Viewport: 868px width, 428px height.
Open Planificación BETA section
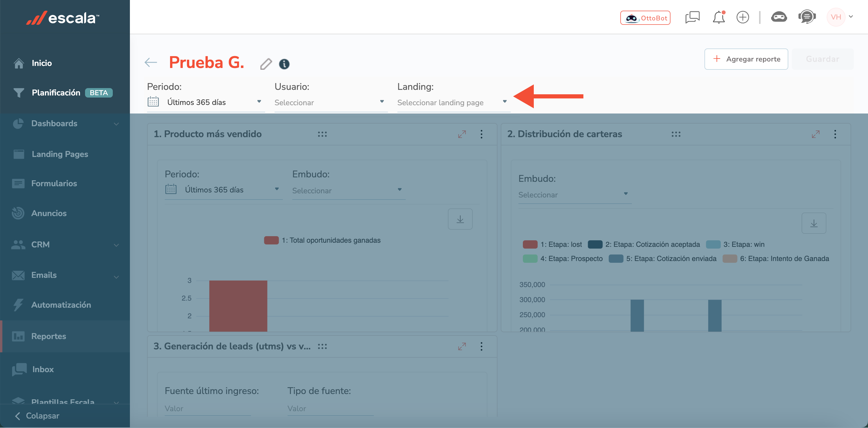pos(65,93)
